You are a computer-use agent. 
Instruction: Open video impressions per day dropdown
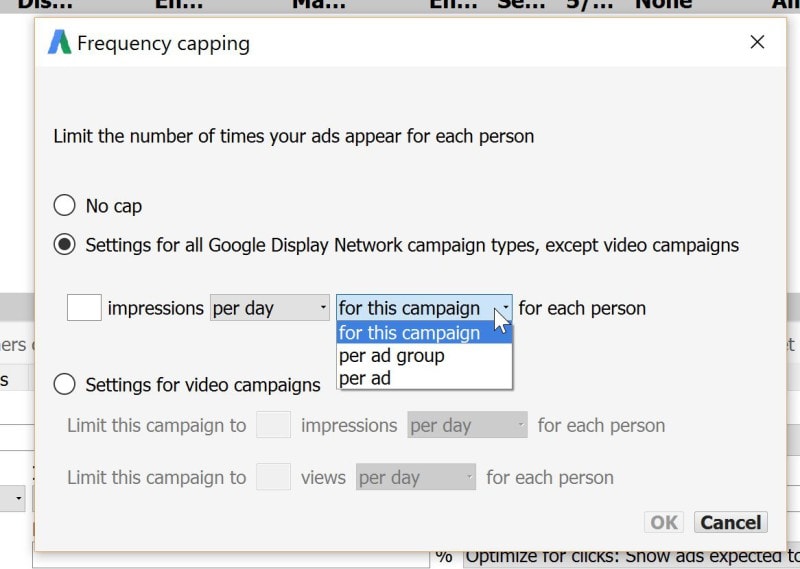pos(467,426)
